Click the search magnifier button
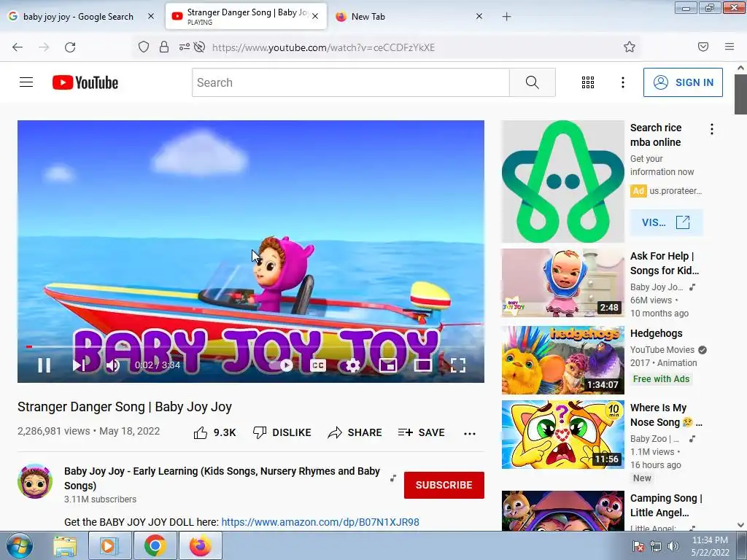Viewport: 747px width, 560px height. click(x=532, y=82)
